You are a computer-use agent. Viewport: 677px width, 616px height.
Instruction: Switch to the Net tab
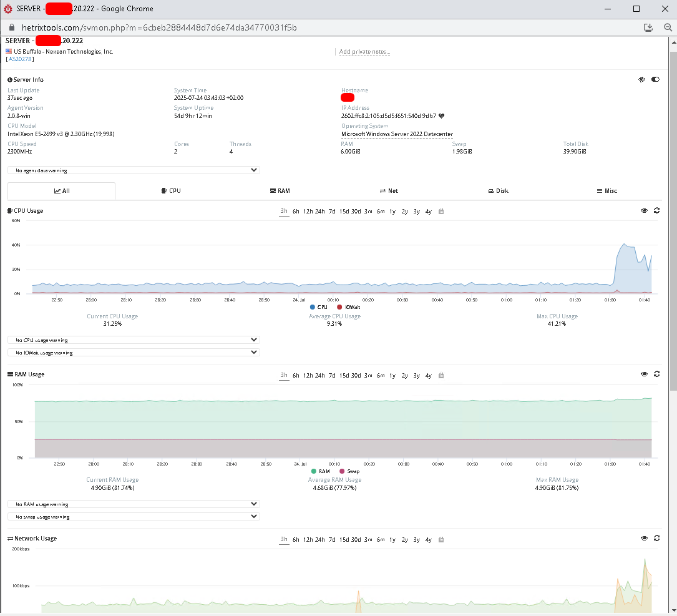[389, 191]
